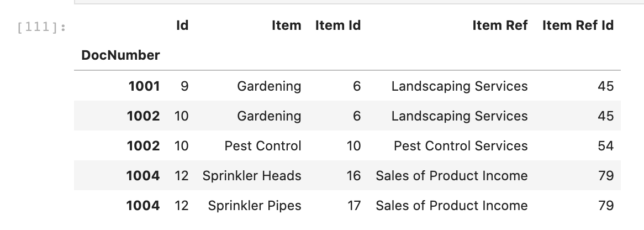Click DocNumber 1004 in Sprinkler Heads row
644x230 pixels.
[142, 176]
